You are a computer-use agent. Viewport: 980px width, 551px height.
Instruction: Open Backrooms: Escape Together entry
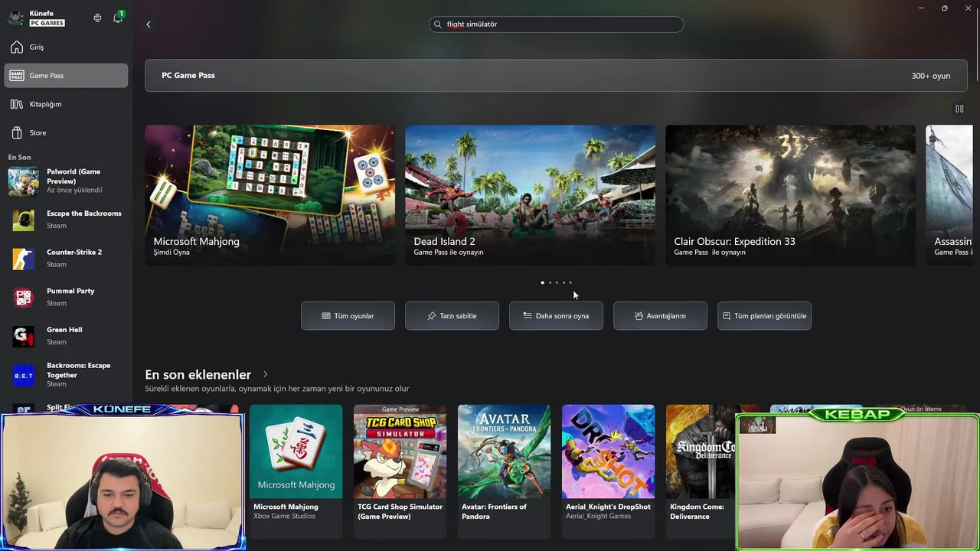[x=66, y=375]
